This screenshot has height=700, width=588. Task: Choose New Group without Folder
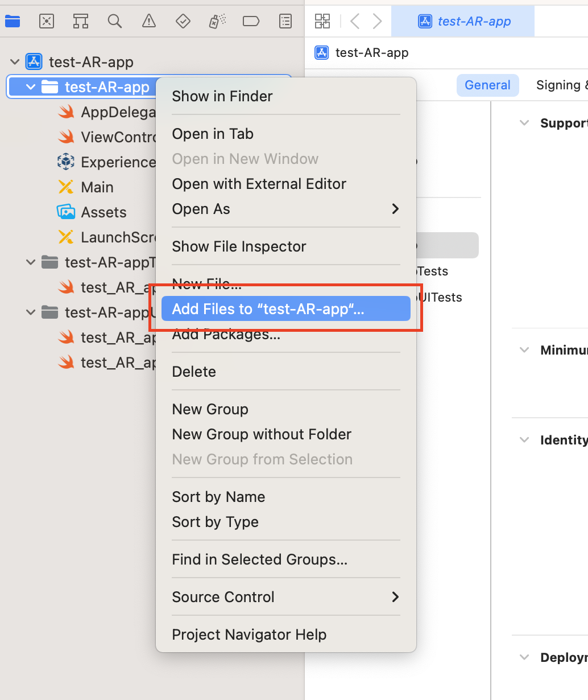(286, 434)
